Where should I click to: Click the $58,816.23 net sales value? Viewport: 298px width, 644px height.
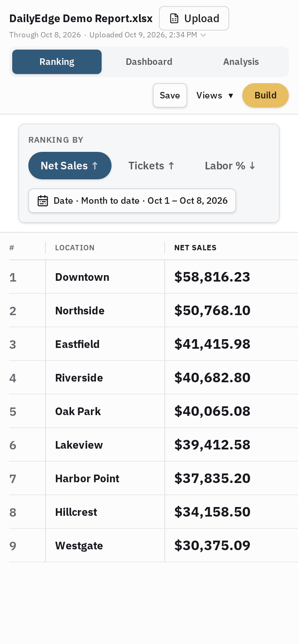[212, 277]
